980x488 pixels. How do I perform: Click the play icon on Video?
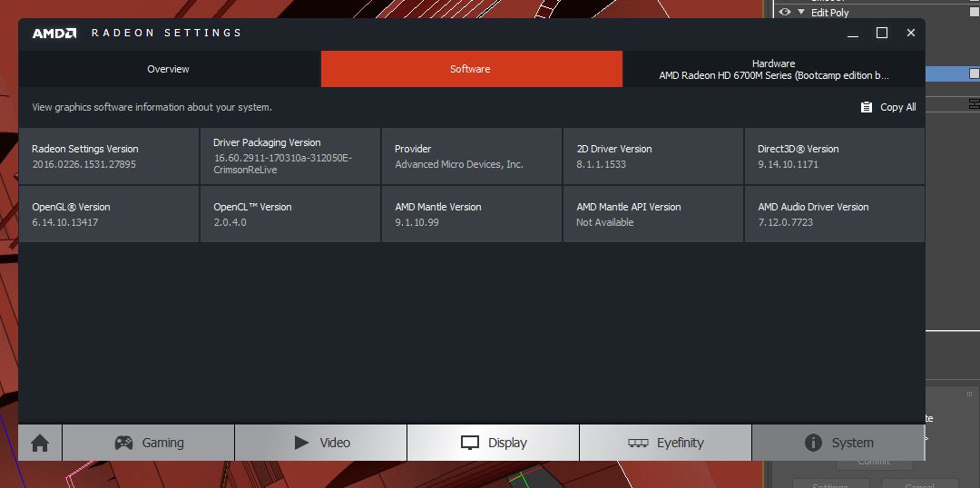tap(302, 443)
